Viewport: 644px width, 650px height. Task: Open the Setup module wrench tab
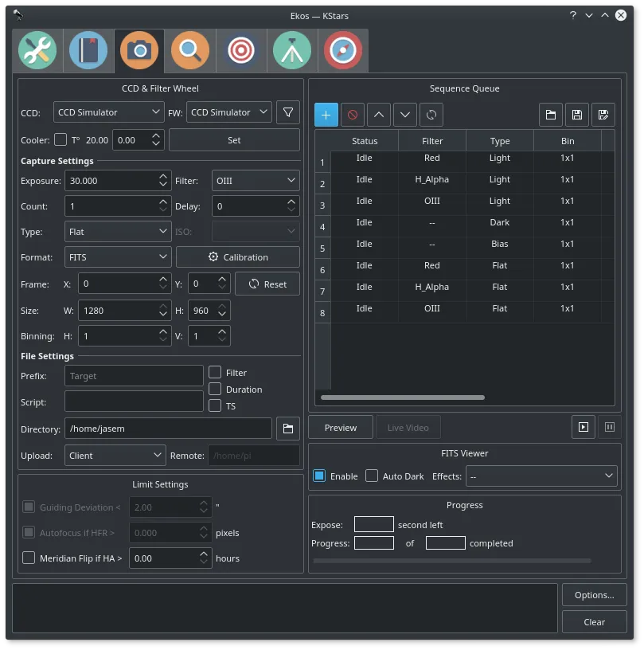coord(37,50)
